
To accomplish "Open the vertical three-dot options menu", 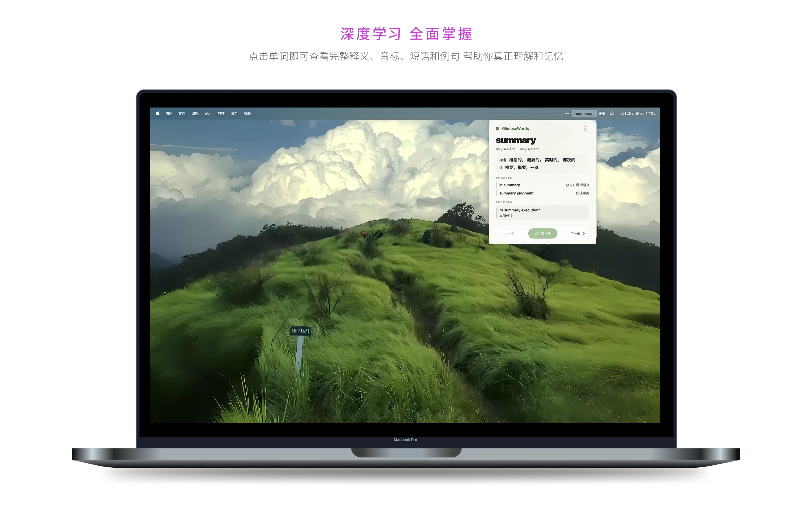I will (585, 129).
